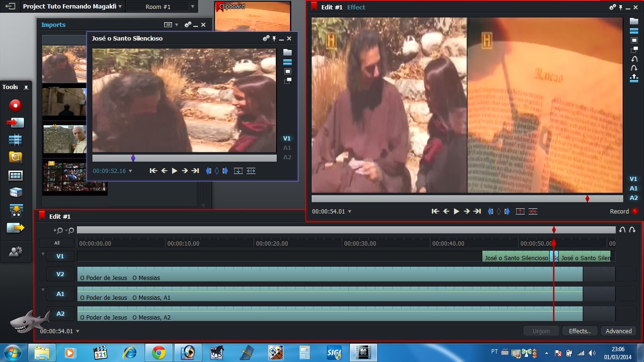Switch to the Effect tab

(x=356, y=7)
